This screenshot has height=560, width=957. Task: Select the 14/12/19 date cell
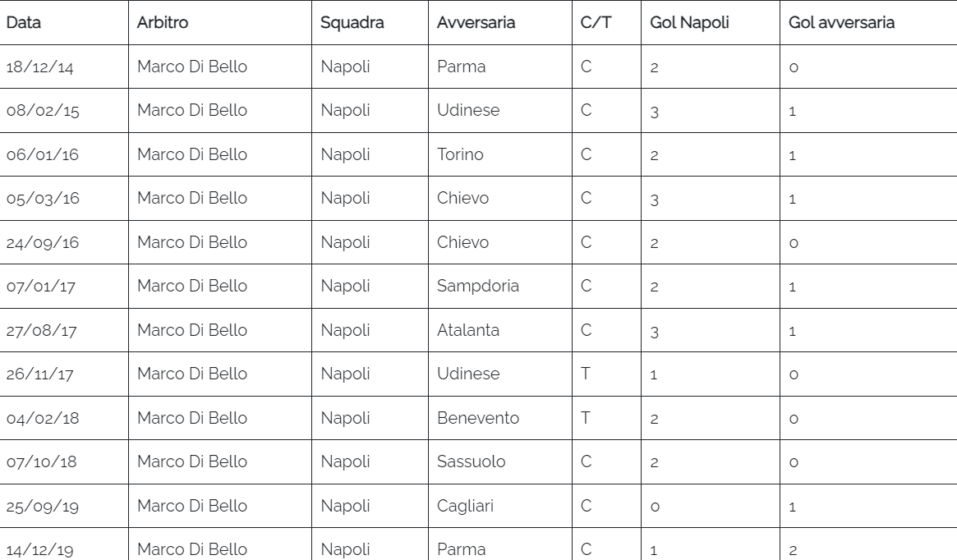click(x=39, y=549)
